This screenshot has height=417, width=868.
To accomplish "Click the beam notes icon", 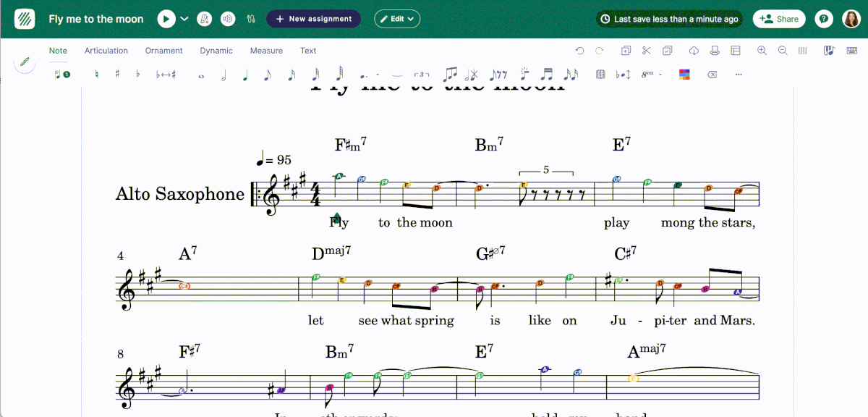I will 451,74.
